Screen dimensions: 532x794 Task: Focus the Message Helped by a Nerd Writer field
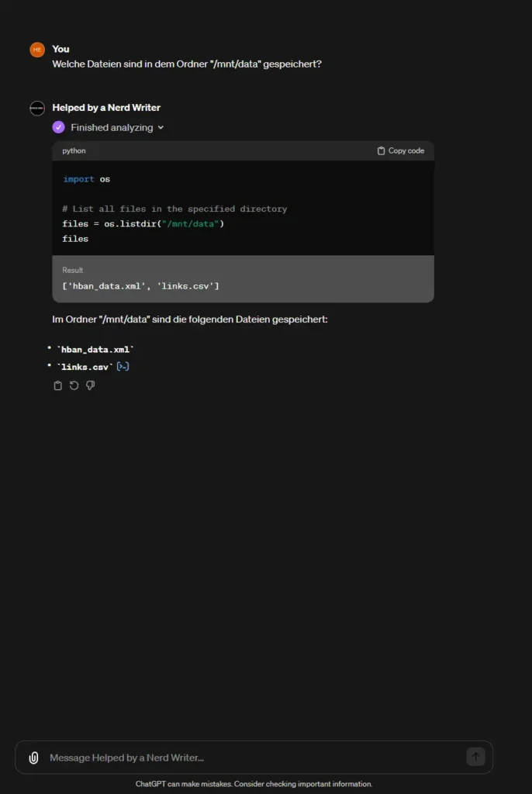click(254, 758)
